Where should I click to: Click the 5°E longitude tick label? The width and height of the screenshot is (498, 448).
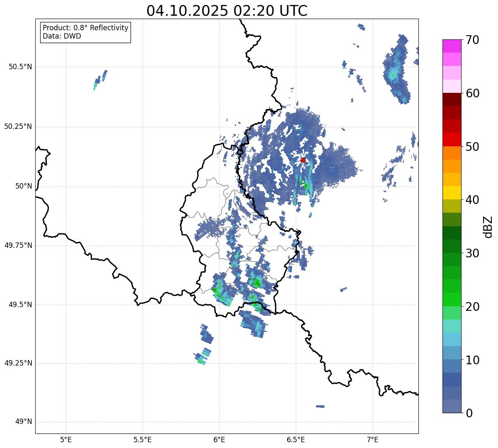click(66, 440)
